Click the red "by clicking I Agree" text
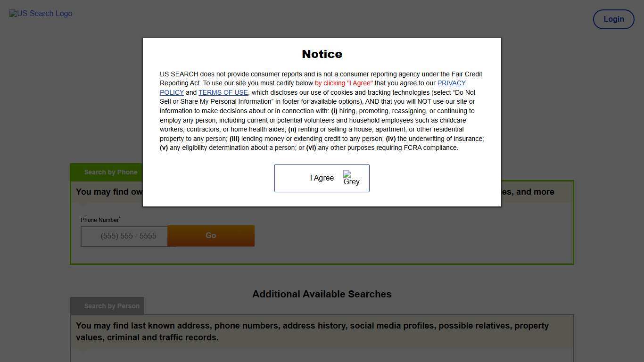644x362 pixels. [344, 83]
